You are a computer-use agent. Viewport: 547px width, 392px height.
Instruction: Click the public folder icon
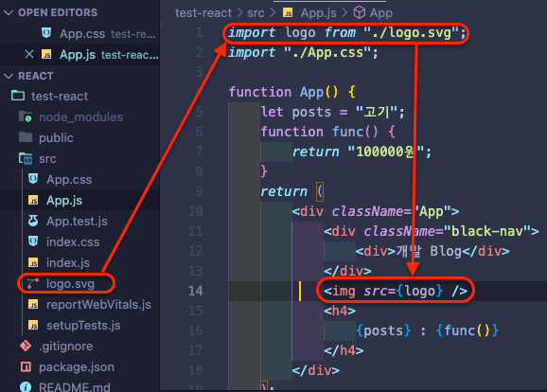[x=26, y=137]
